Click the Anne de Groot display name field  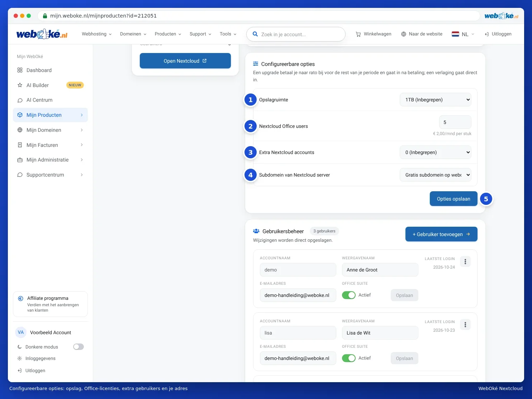380,270
